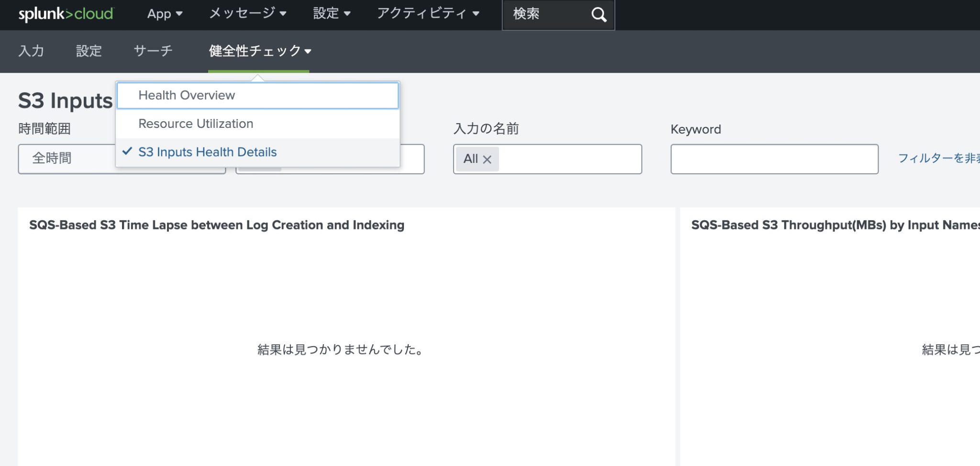This screenshot has height=466, width=980.
Task: Switch to the サーチ tab
Action: 153,51
